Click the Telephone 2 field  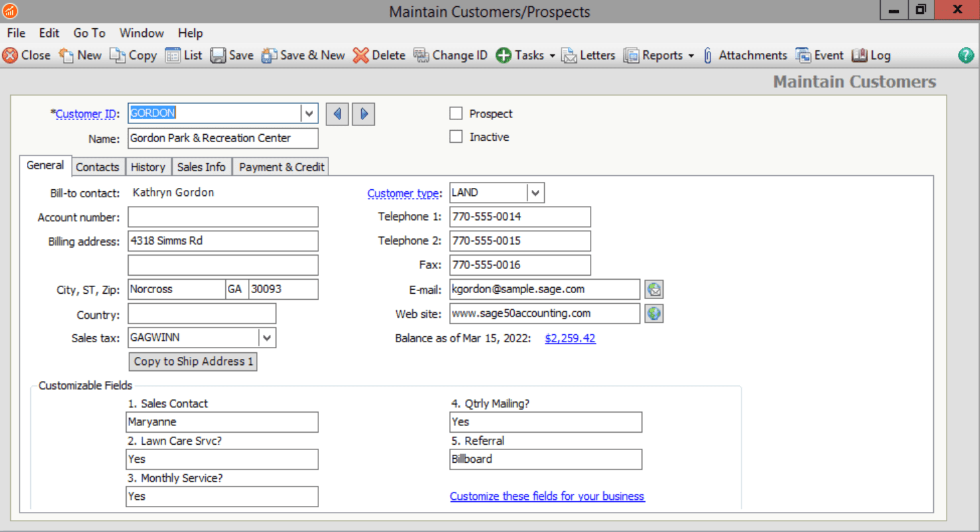(520, 241)
